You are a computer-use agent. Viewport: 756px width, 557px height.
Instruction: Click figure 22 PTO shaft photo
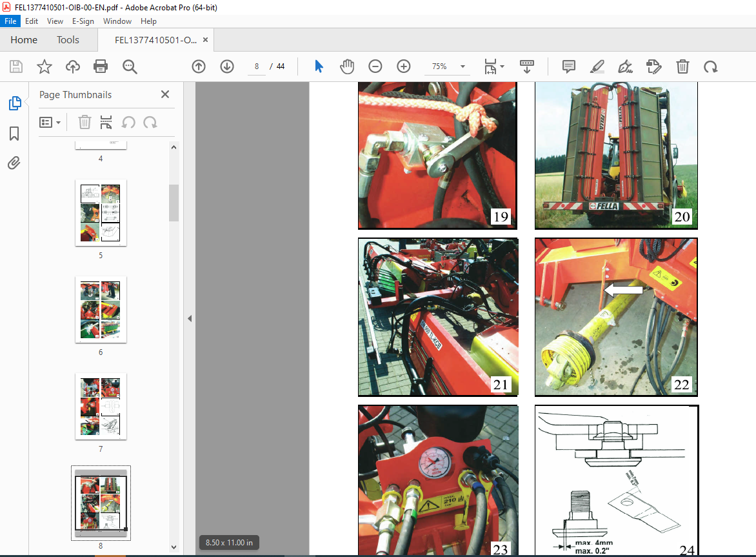[616, 317]
